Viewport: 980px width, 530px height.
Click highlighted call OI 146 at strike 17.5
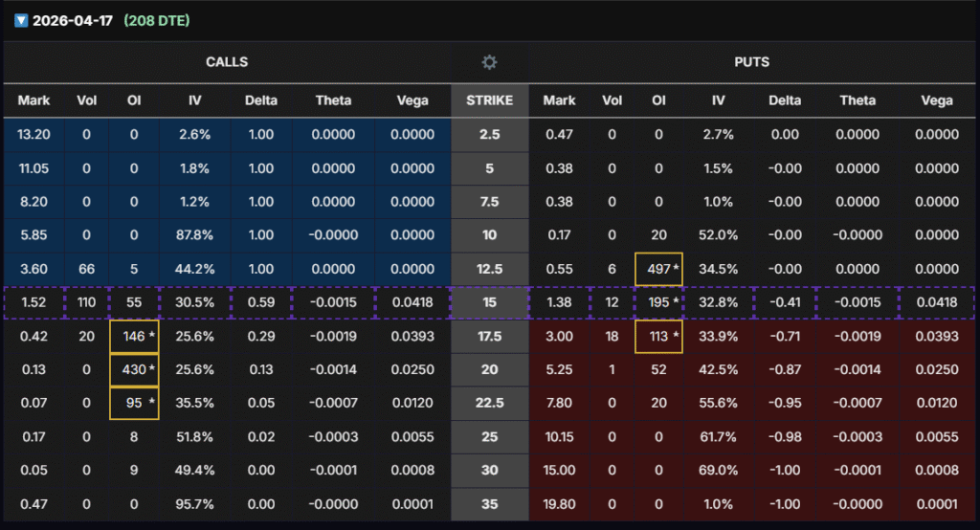tap(134, 337)
